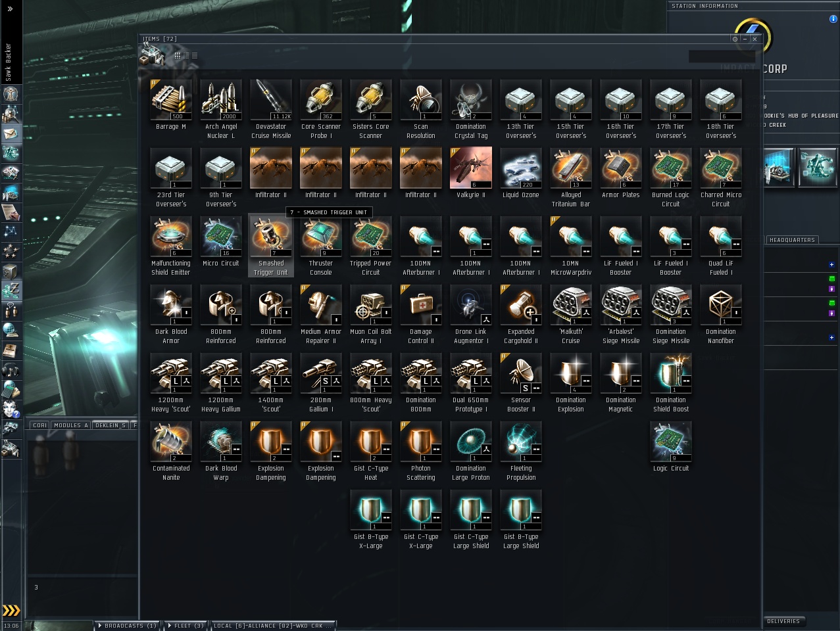Click yellow triple-chevron arrow above clock
This screenshot has height=631, width=840.
11,611
